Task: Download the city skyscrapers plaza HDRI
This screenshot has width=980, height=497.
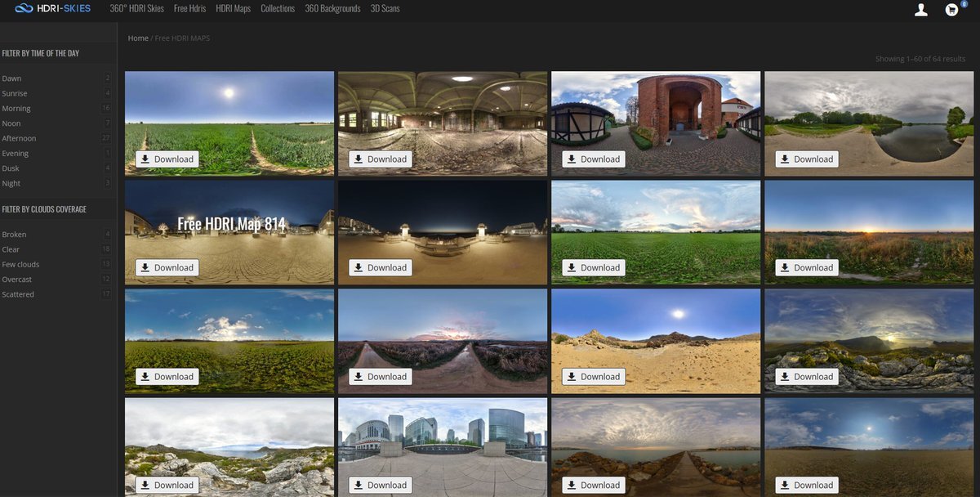Action: click(380, 485)
